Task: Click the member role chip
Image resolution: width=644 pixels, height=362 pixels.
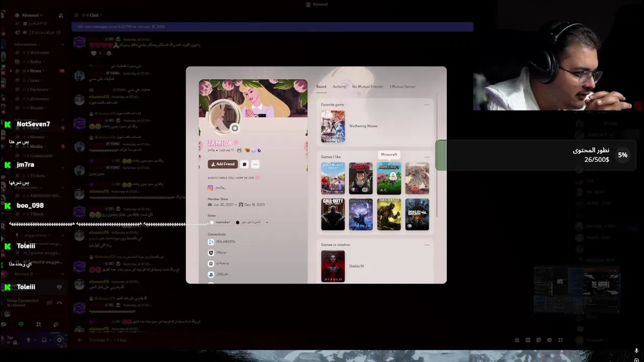Action: 220,222
